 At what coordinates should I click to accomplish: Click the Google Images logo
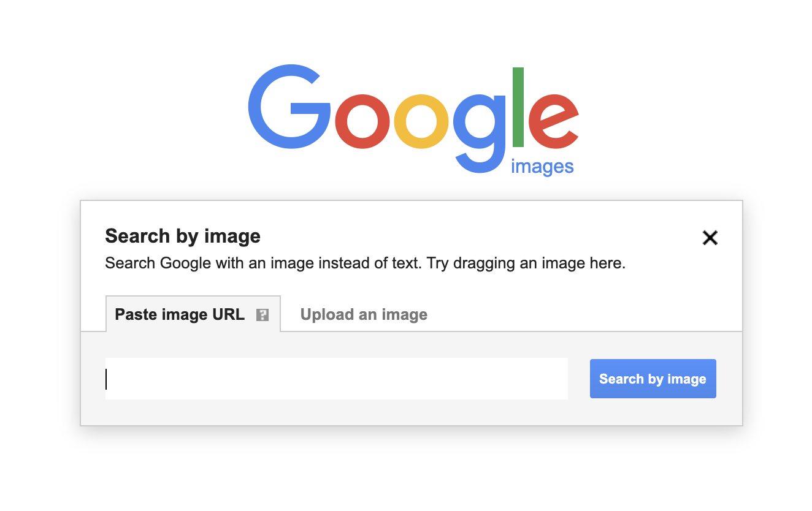[413, 119]
